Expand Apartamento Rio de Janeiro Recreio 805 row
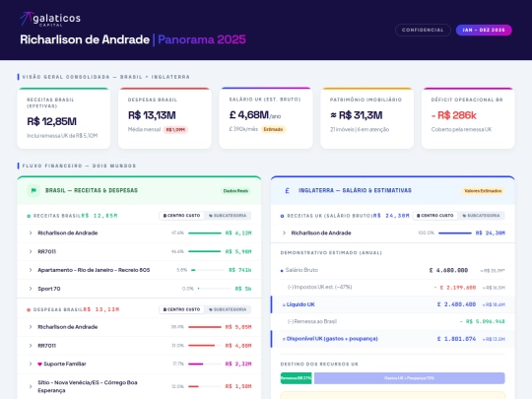 139,270
